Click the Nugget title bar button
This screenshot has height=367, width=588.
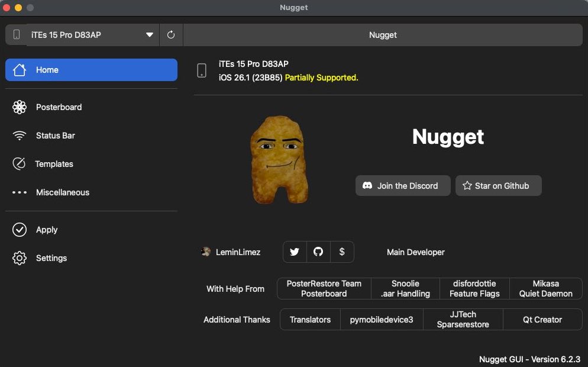tap(383, 35)
